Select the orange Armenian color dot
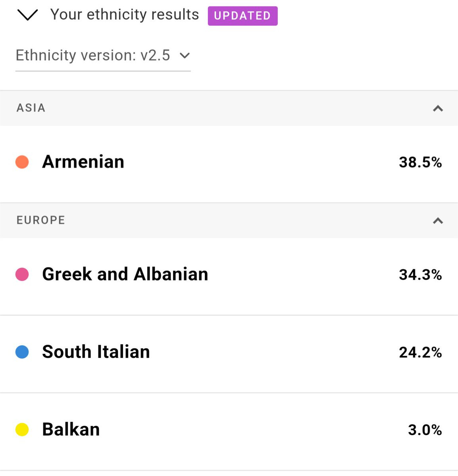 [22, 162]
